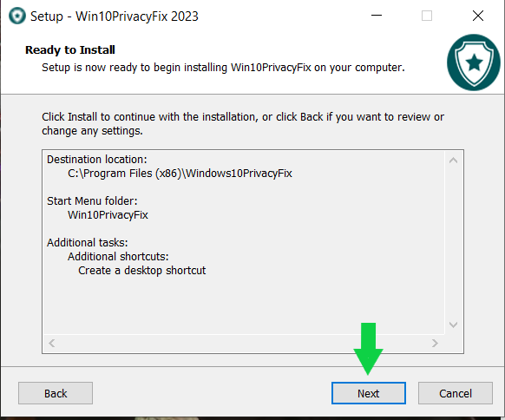505x420 pixels.
Task: Click the horizontal scrollbar track of the summary box
Action: point(243,343)
